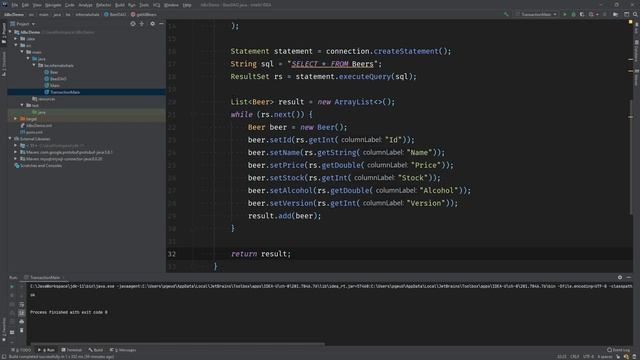Click the build hammer icon in toolbar
This screenshot has width=640, height=360.
click(x=506, y=14)
